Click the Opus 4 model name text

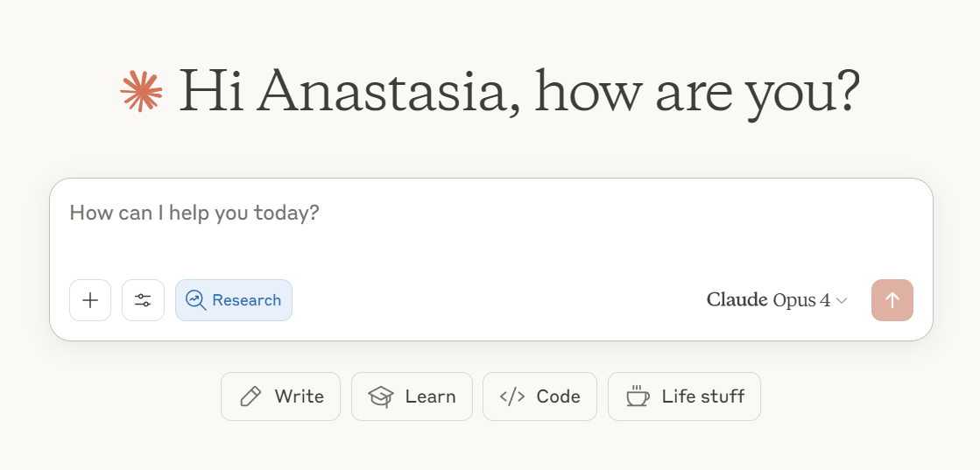click(x=801, y=300)
